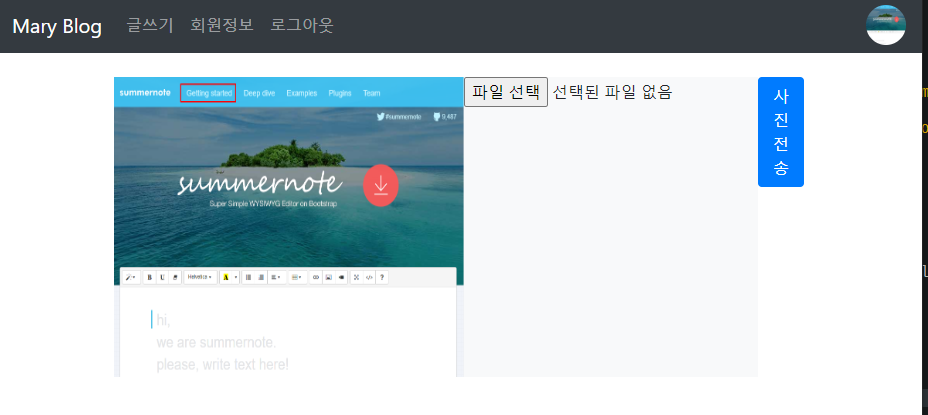This screenshot has height=415, width=928.
Task: Open the Mary Blog home link
Action: (57, 27)
